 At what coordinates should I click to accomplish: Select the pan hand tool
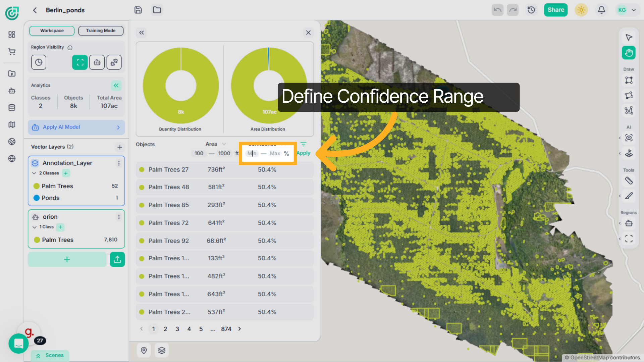coord(629,53)
